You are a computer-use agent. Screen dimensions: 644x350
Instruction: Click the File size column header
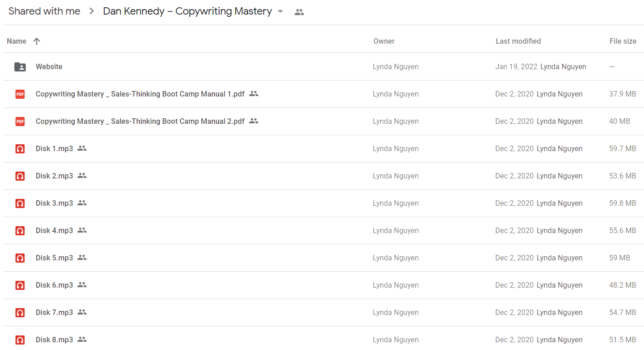coord(623,41)
